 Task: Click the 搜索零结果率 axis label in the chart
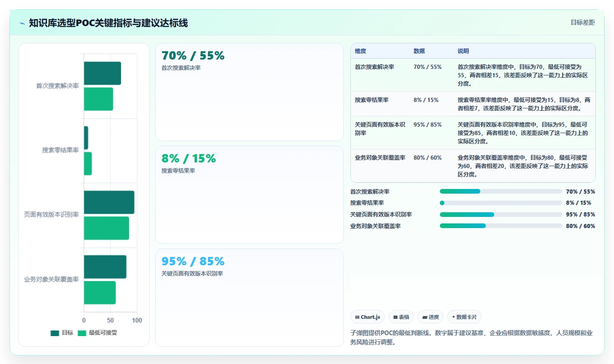(x=61, y=150)
